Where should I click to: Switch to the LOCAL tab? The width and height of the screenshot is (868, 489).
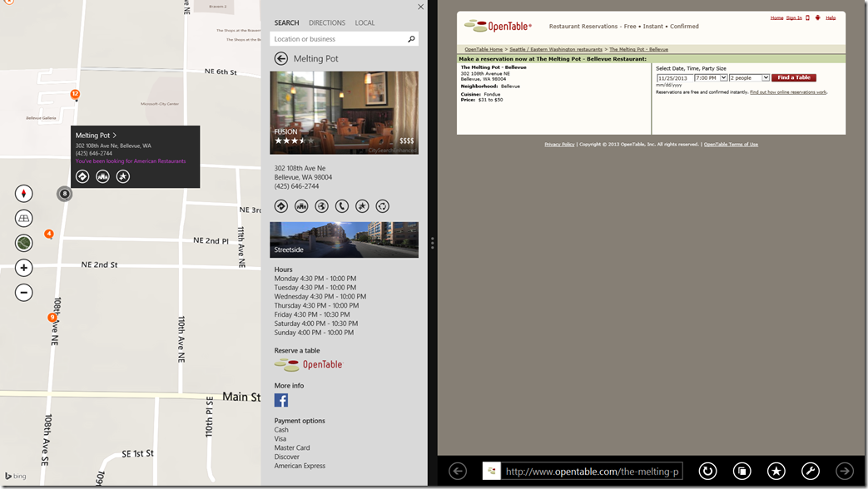tap(365, 23)
